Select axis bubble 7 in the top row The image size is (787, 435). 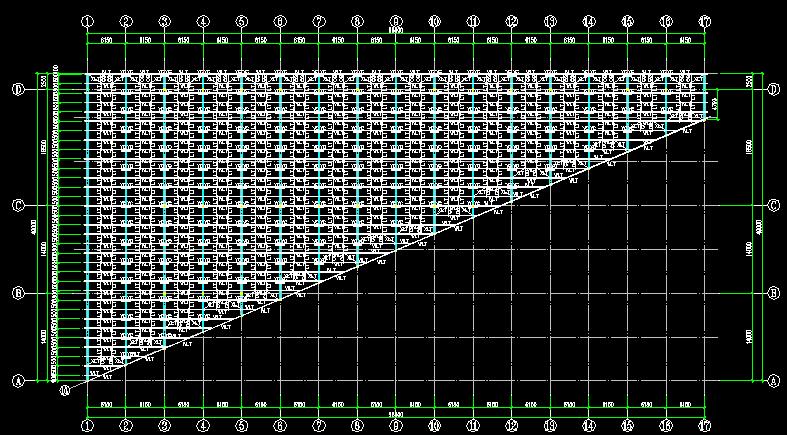319,22
